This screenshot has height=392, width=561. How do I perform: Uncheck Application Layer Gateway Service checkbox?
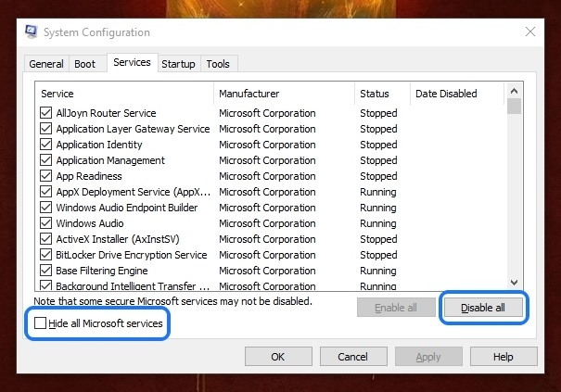[x=45, y=129]
